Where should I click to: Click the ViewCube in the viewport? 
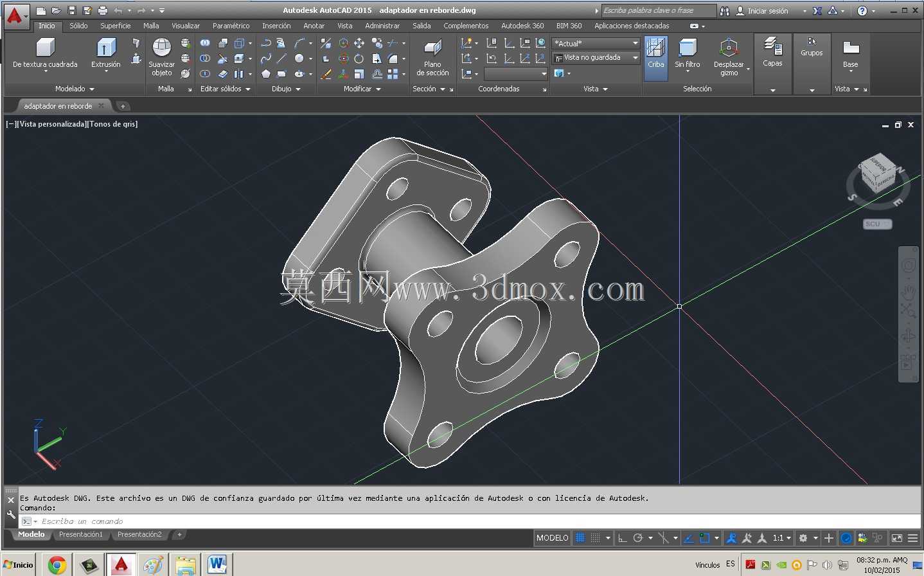(x=878, y=173)
